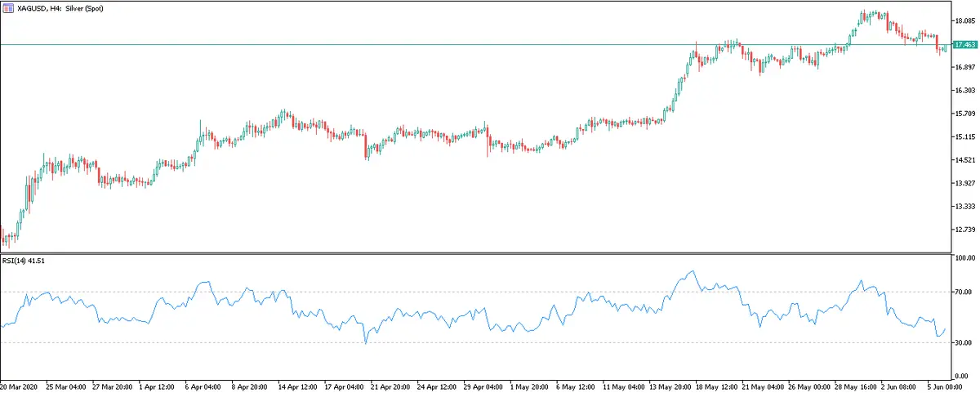Viewport: 980px width, 393px height.
Task: Select the green 17.463 current price tag
Action: pyautogui.click(x=965, y=45)
